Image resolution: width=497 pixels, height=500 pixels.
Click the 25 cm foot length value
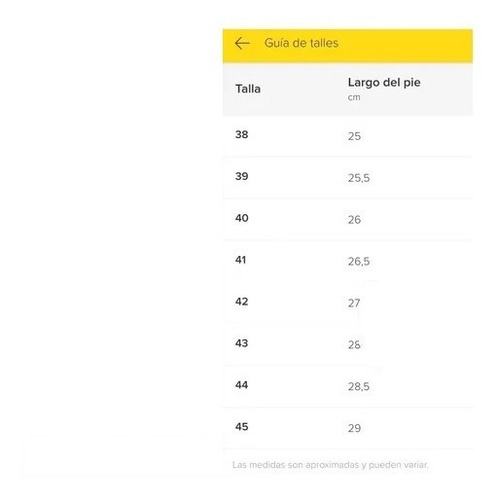[354, 136]
